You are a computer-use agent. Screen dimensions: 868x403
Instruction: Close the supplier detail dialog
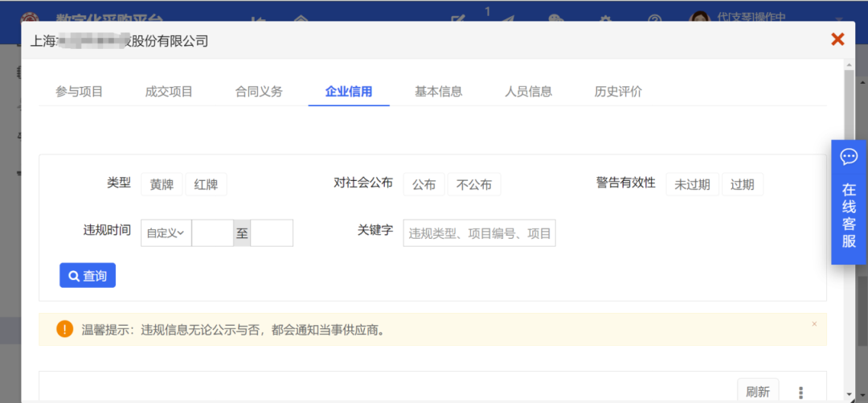837,39
